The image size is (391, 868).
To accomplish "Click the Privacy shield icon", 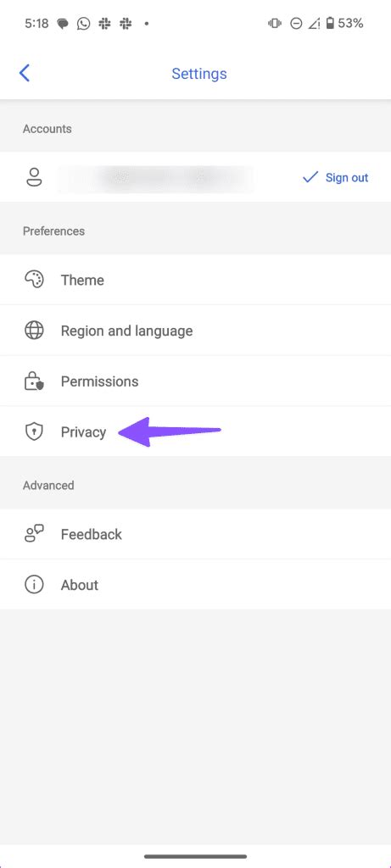I will (x=34, y=431).
